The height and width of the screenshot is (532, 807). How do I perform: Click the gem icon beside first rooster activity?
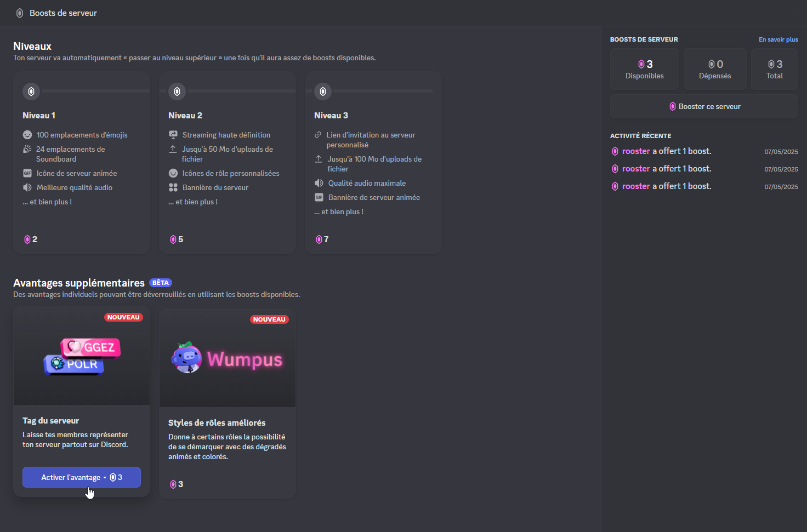[x=615, y=151]
